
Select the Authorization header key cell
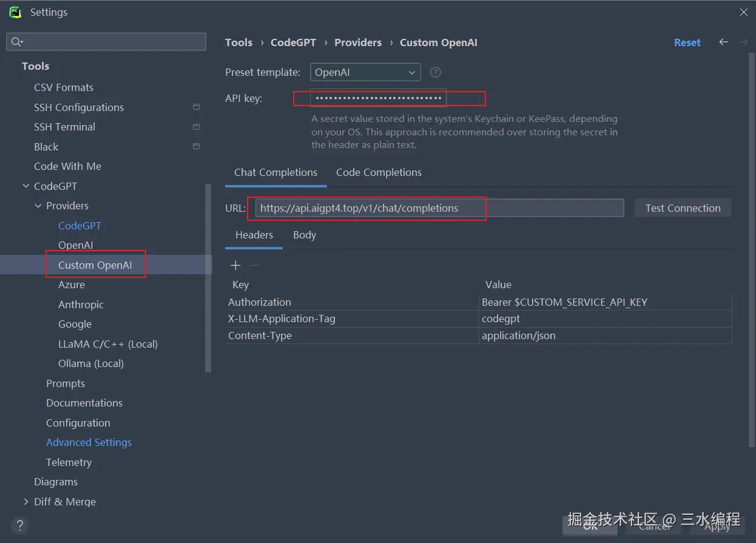[352, 302]
